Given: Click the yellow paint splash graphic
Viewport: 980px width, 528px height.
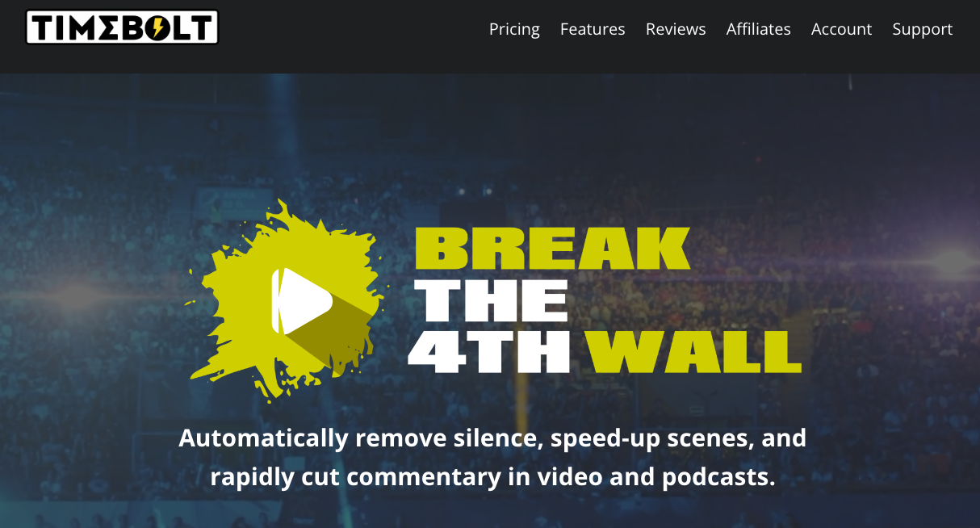Looking at the screenshot, I should [284, 300].
